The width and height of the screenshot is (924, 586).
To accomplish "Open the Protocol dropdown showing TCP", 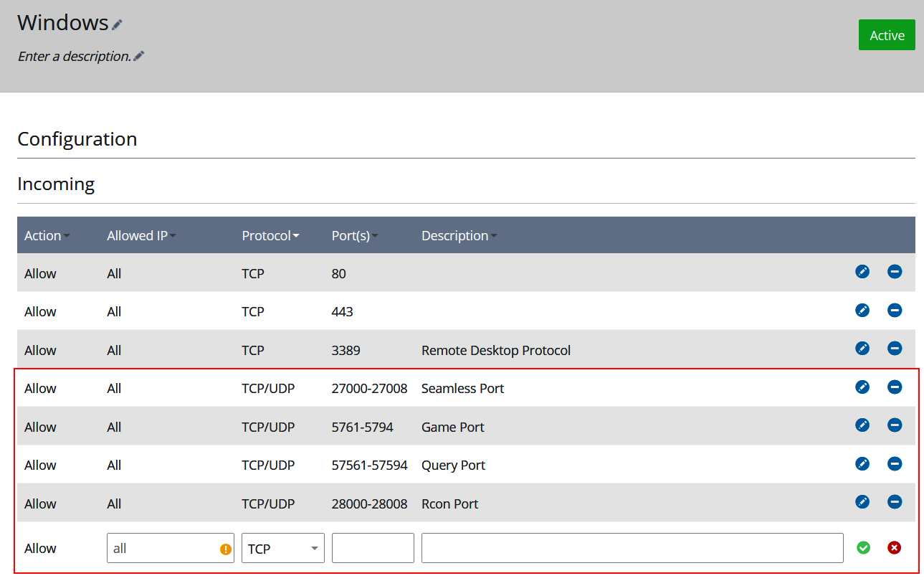I will pos(282,548).
